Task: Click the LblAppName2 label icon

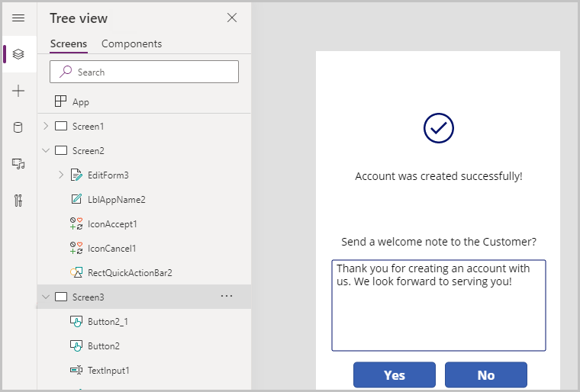Action: tap(76, 199)
